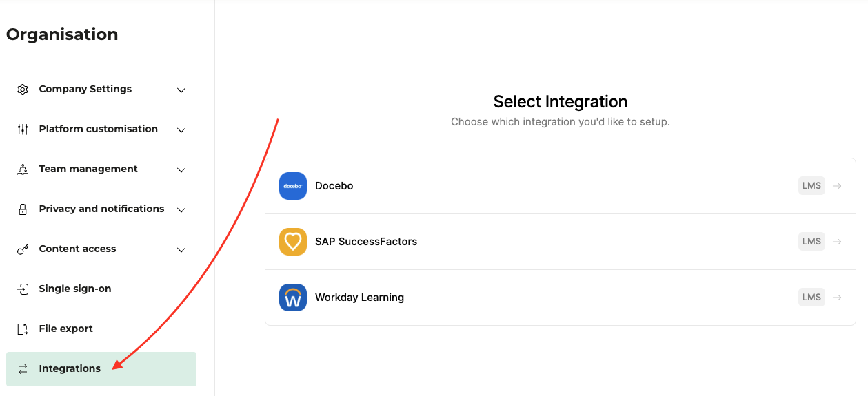Click the Content access key icon
This screenshot has height=396, width=868.
click(x=23, y=249)
